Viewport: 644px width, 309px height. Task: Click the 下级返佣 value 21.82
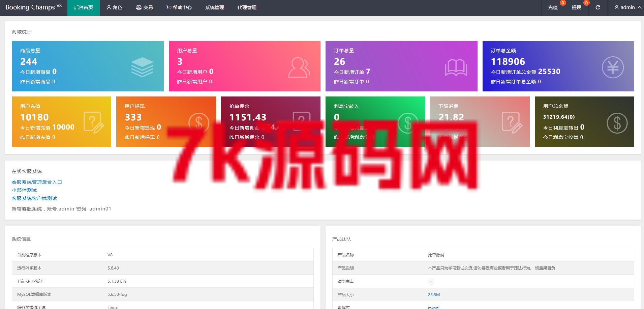coord(451,117)
